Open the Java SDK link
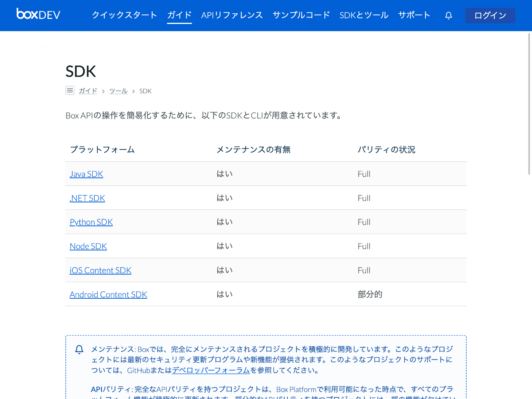This screenshot has height=399, width=532. coord(86,174)
